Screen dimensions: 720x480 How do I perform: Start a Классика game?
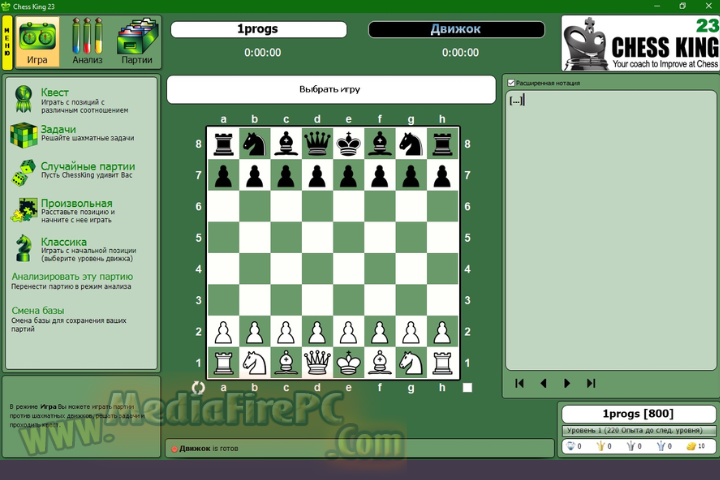coord(64,242)
